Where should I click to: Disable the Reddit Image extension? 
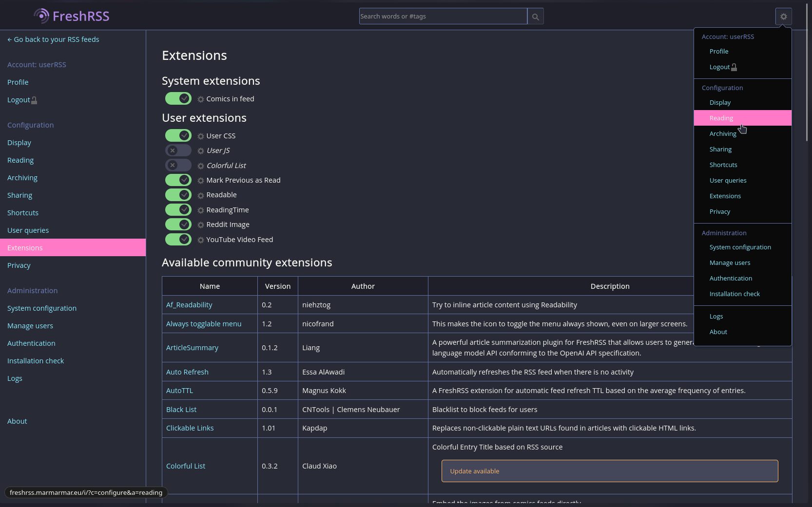pos(178,224)
